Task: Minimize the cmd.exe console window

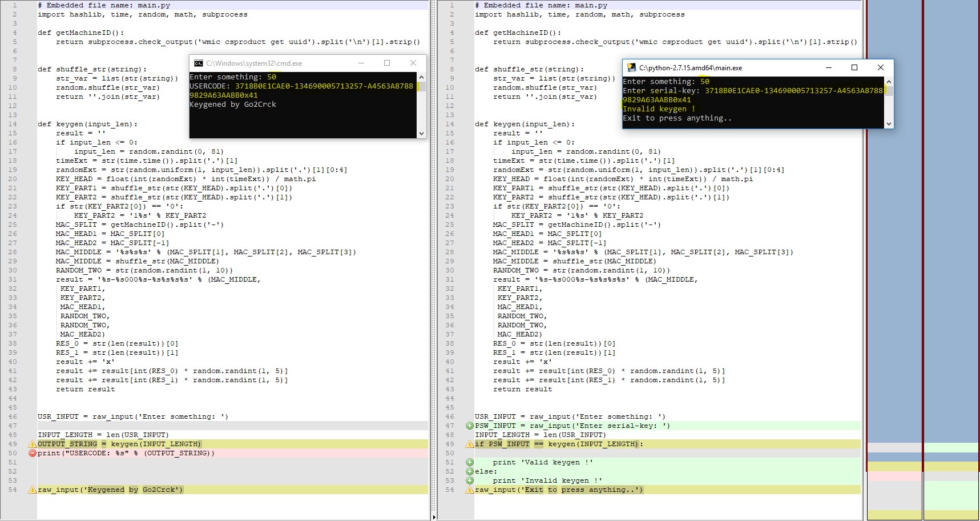Action: tap(361, 63)
